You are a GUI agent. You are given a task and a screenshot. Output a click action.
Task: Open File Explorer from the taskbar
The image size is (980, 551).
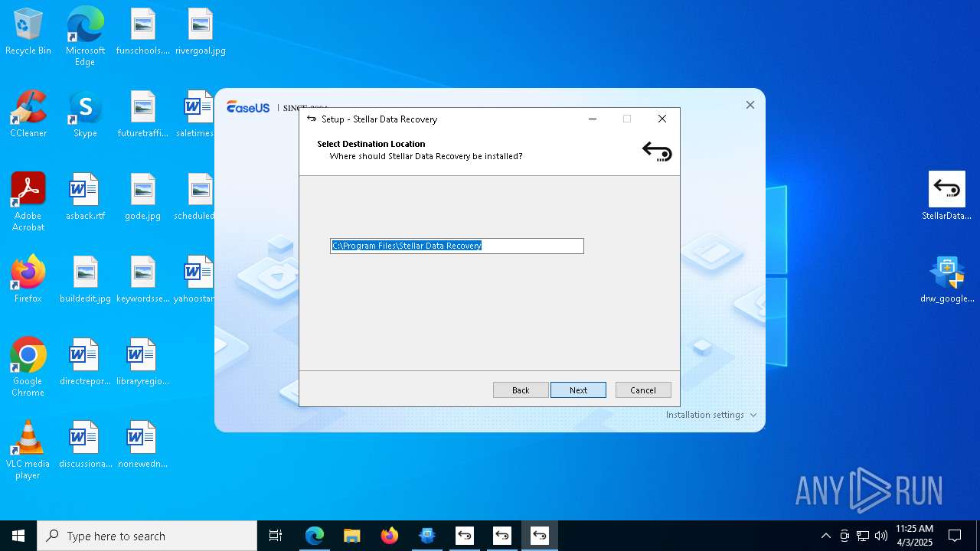[352, 536]
